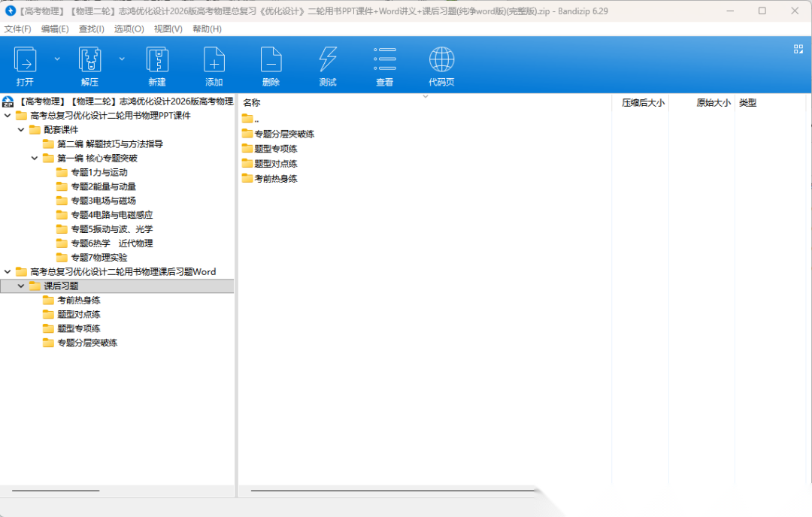Sort by the 压缩后大小 column header
812x517 pixels.
click(642, 103)
